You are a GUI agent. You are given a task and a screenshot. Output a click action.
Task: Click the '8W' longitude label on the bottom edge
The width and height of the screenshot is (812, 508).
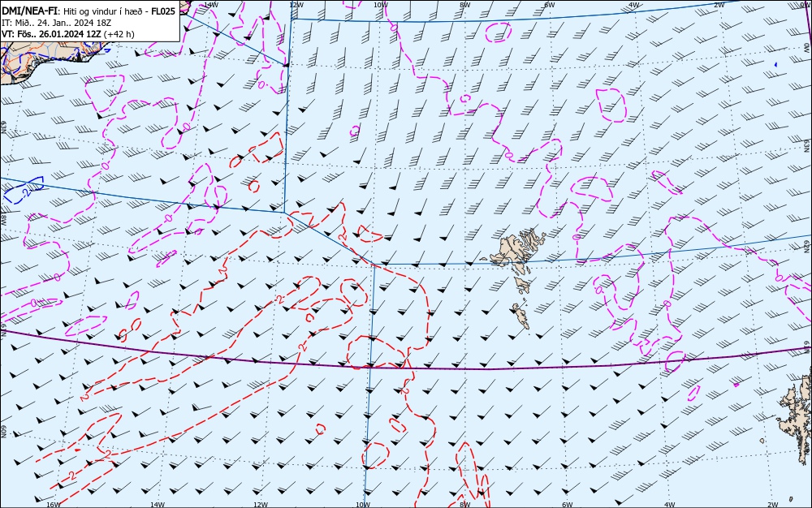465,505
